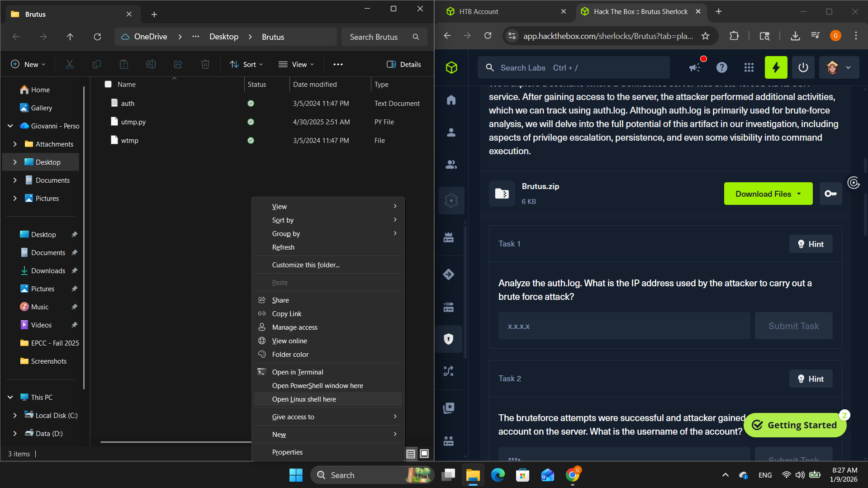The image size is (868, 488).
Task: Open the See more options ellipsis menu
Action: click(x=338, y=64)
